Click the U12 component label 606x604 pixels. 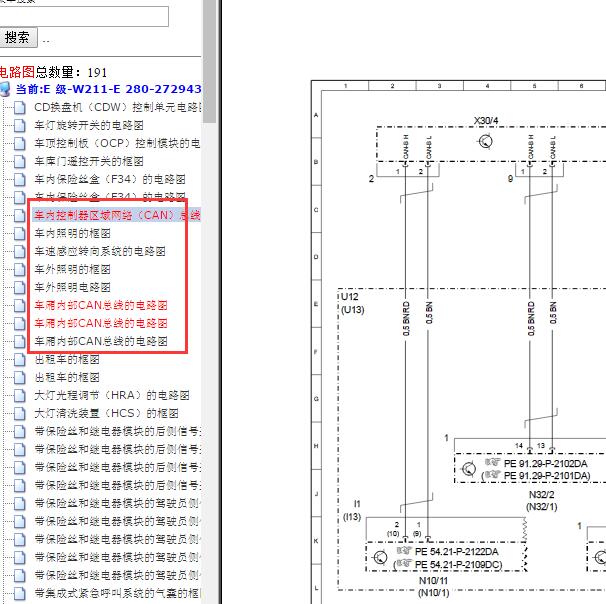click(x=350, y=297)
